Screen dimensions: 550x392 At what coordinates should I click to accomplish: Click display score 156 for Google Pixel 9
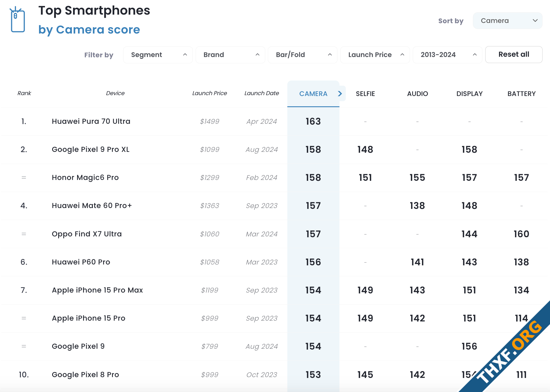pyautogui.click(x=469, y=346)
